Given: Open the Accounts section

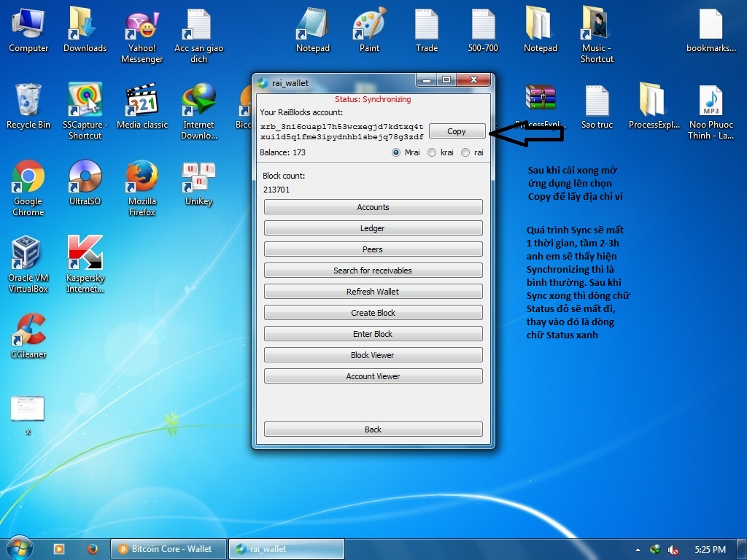Looking at the screenshot, I should click(x=373, y=207).
